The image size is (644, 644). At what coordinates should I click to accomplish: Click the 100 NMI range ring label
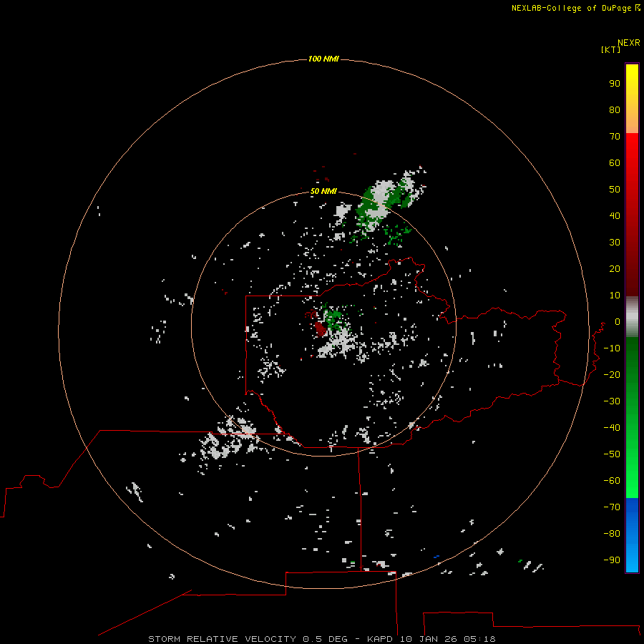pyautogui.click(x=323, y=59)
